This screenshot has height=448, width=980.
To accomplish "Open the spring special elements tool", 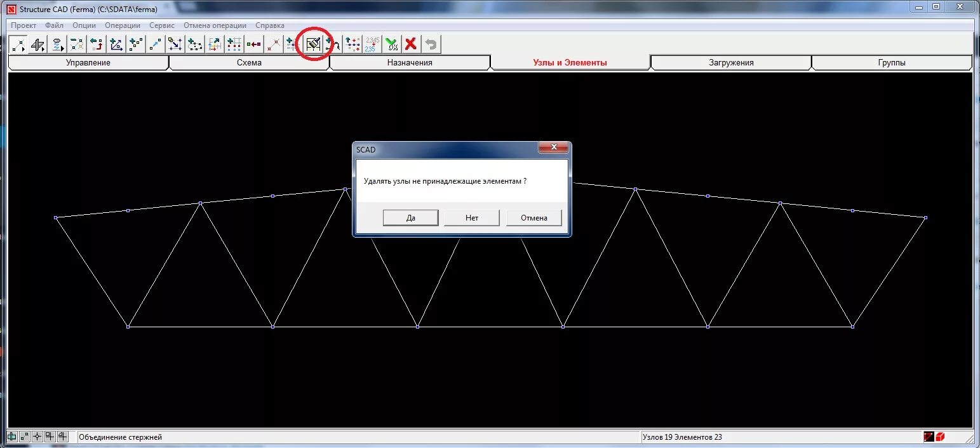I will (x=58, y=44).
